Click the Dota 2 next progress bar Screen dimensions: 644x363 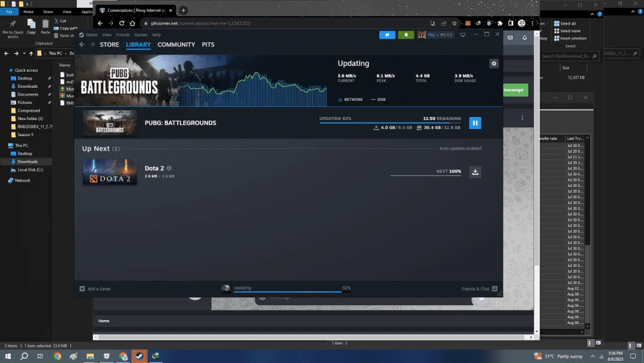pos(426,175)
